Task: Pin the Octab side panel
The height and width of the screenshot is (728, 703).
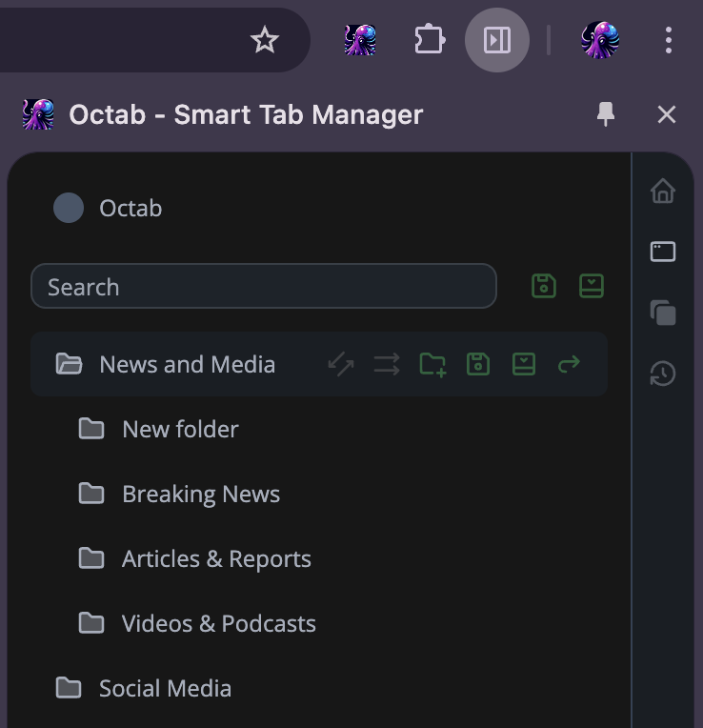Action: tap(606, 114)
